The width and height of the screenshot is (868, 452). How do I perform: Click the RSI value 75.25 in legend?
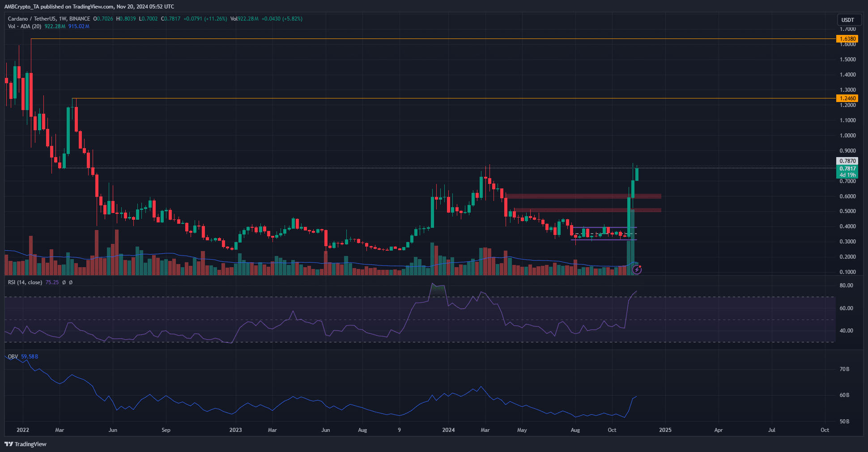coord(52,282)
